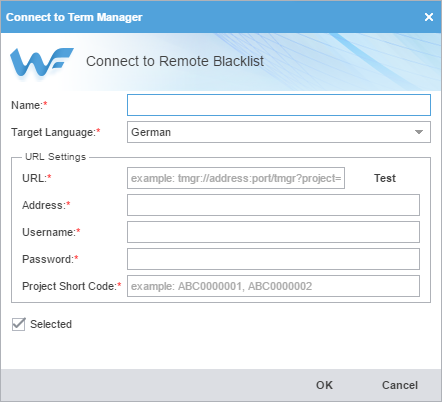Click the Address text field

(273, 205)
